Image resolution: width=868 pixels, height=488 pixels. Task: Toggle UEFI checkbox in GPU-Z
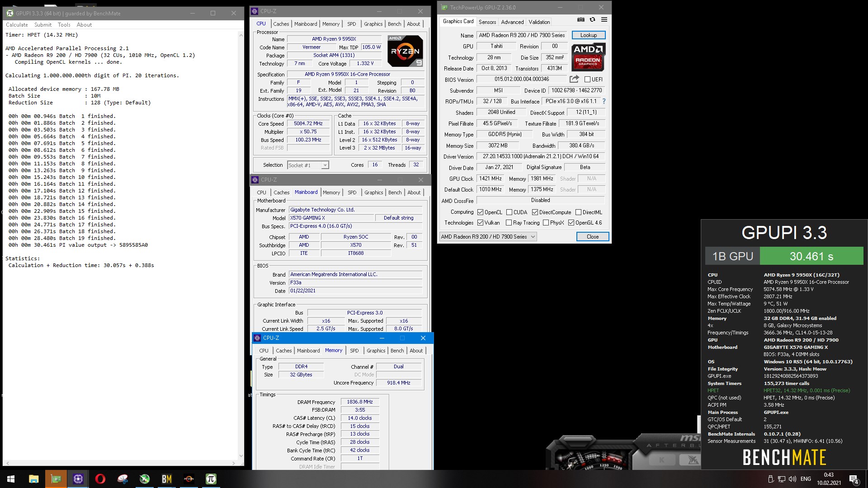click(587, 79)
